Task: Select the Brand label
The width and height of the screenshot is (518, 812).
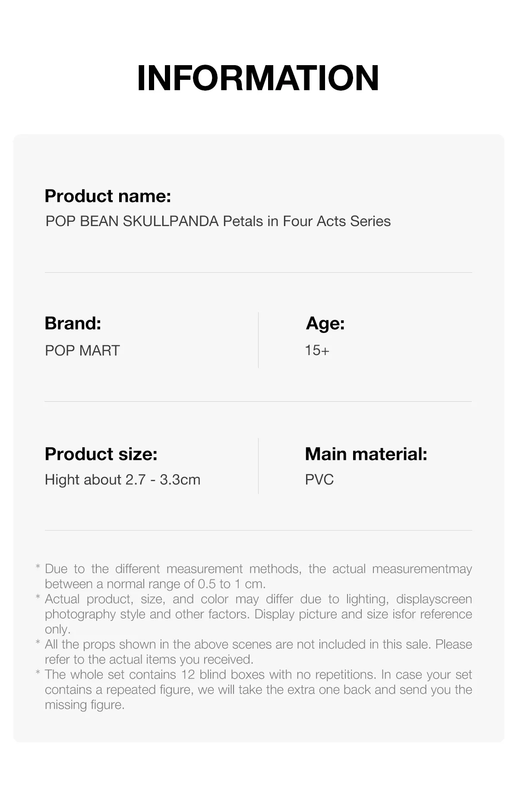Action: [73, 323]
